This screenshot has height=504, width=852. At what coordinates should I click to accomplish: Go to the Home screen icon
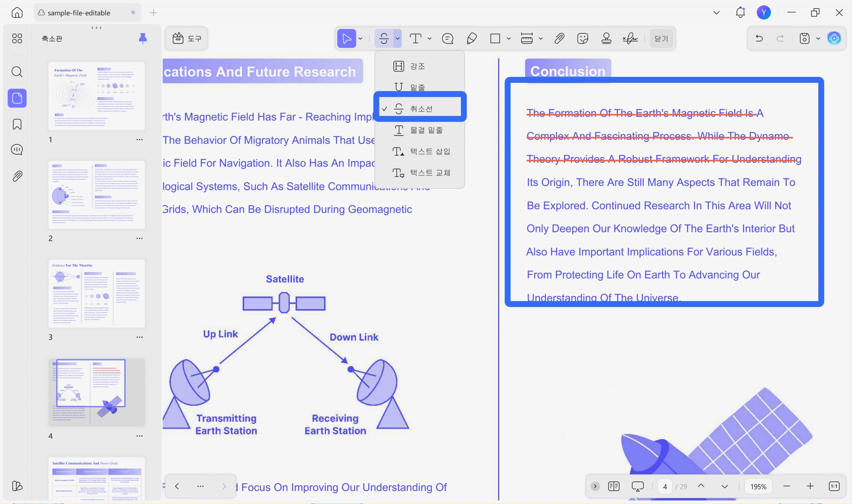click(17, 13)
